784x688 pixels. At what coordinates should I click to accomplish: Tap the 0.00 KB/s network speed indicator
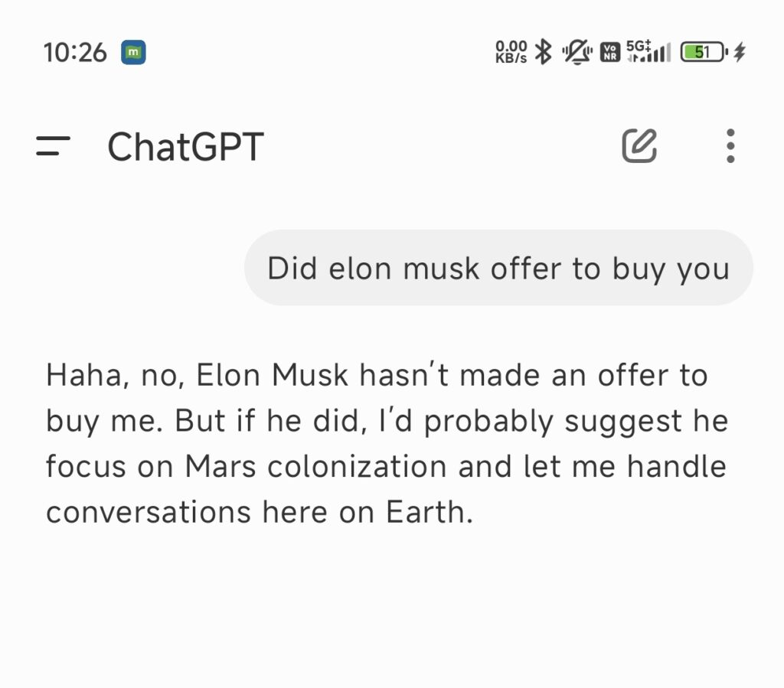tap(511, 52)
